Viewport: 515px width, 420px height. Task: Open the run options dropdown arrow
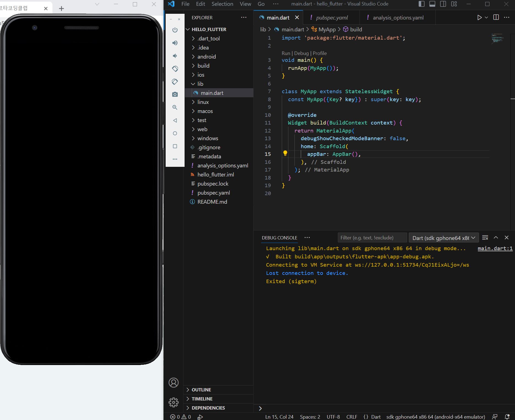(x=486, y=18)
